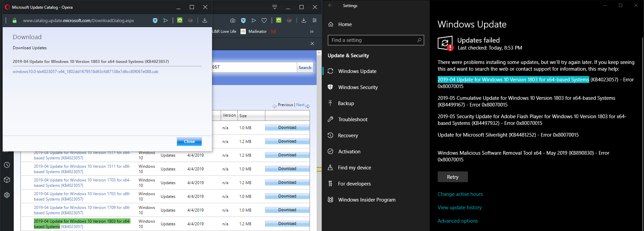The image size is (644, 231).
Task: Go to Next results page
Action: coord(303,105)
